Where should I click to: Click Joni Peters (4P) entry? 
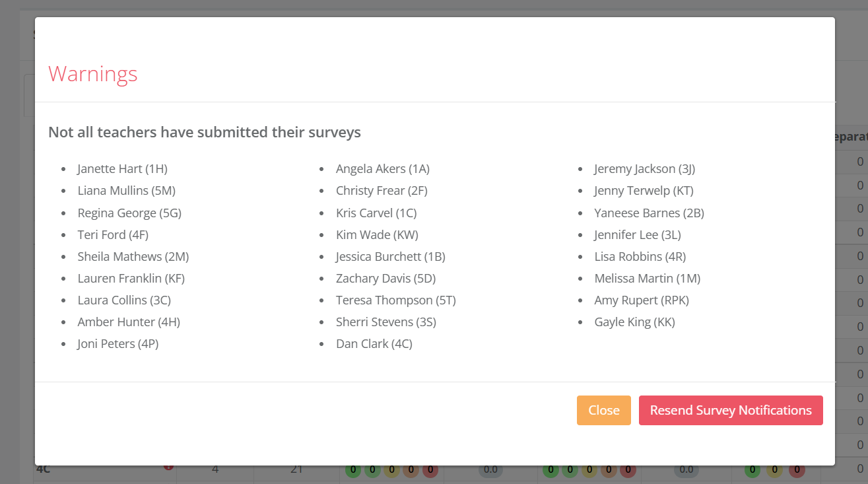click(x=117, y=343)
